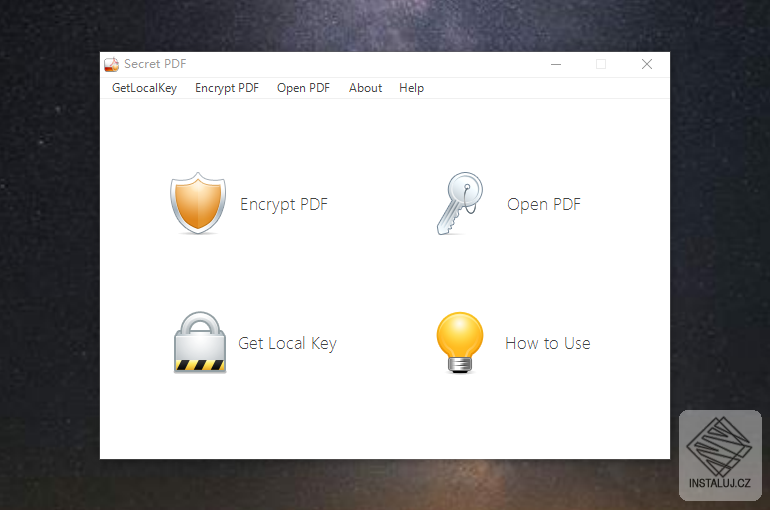
Task: Click the orange shield Encrypt PDF icon
Action: [x=198, y=203]
